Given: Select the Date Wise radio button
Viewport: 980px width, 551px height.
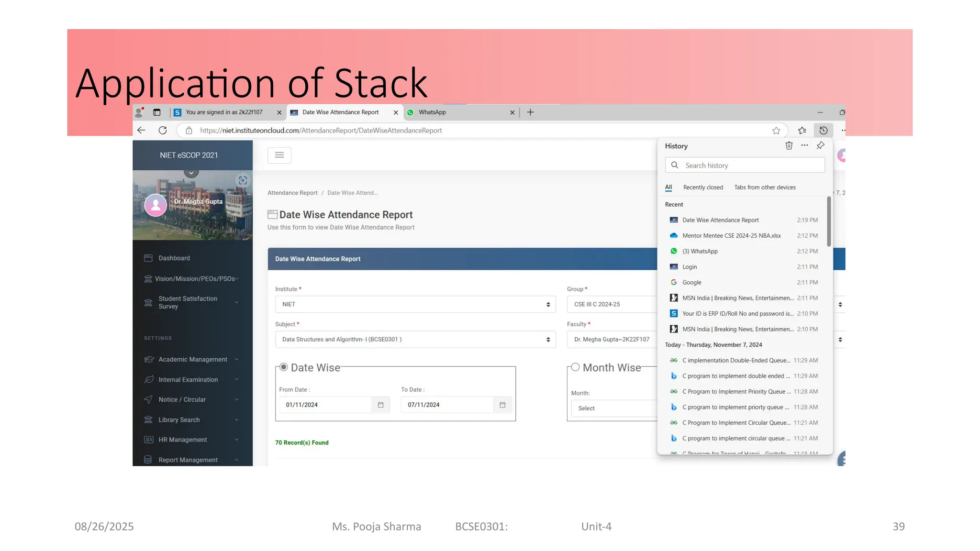Looking at the screenshot, I should (x=284, y=367).
